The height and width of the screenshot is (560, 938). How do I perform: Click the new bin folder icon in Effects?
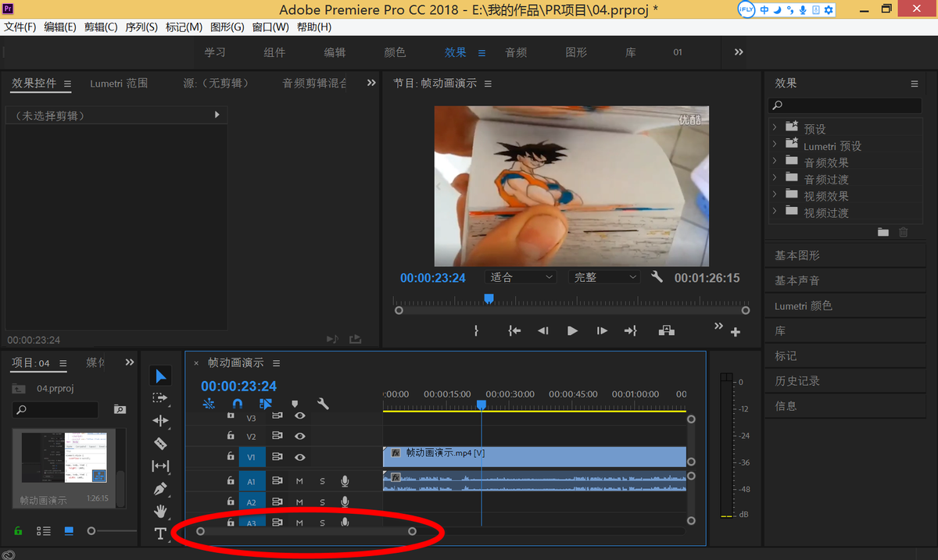(883, 232)
